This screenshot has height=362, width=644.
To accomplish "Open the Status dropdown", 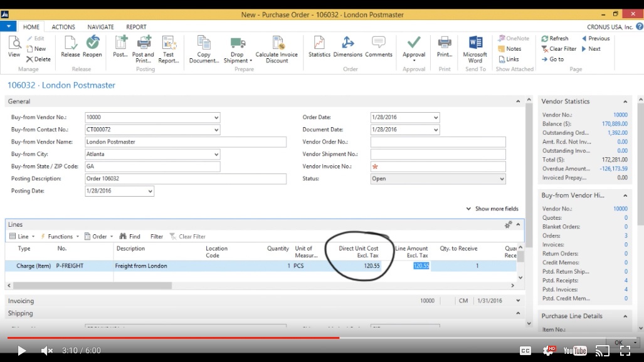I will 502,179.
